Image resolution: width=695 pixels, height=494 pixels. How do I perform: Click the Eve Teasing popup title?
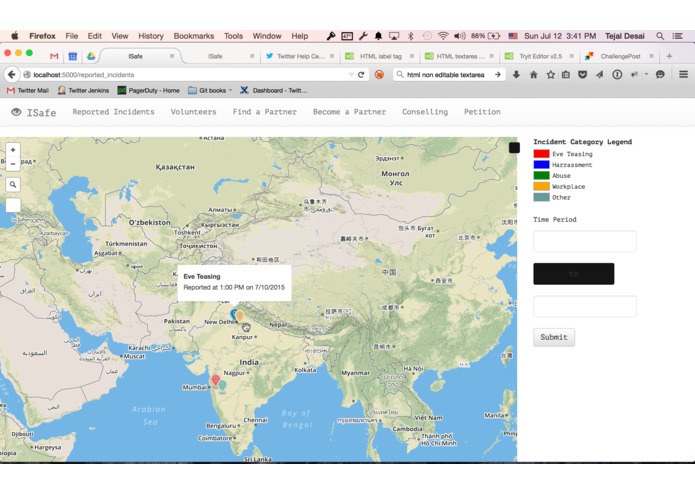pos(202,276)
